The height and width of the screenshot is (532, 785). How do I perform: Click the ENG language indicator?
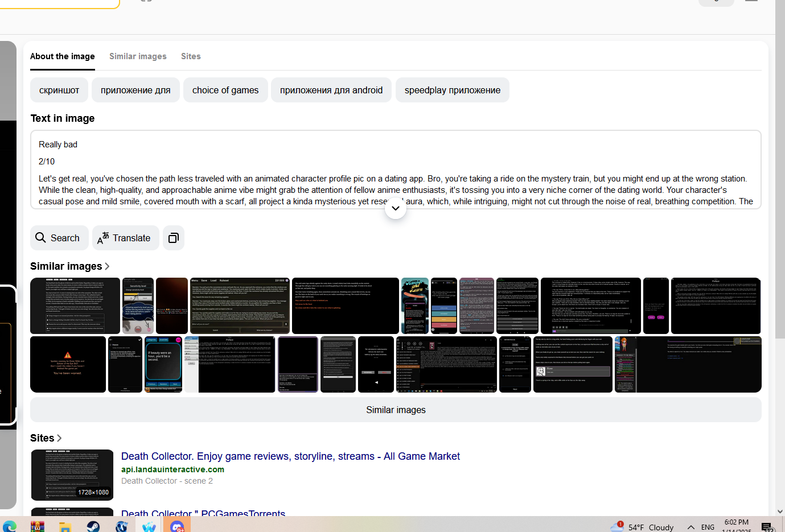coord(708,527)
